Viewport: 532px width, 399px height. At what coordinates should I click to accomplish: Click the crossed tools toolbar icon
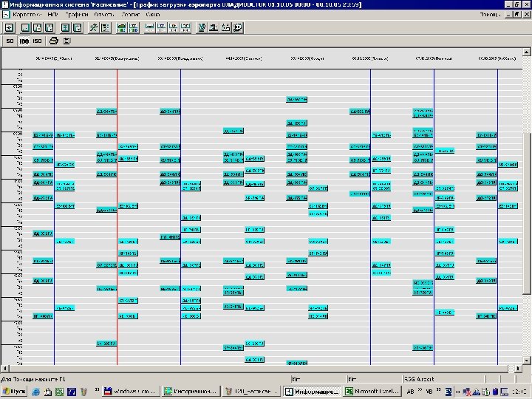point(94,27)
